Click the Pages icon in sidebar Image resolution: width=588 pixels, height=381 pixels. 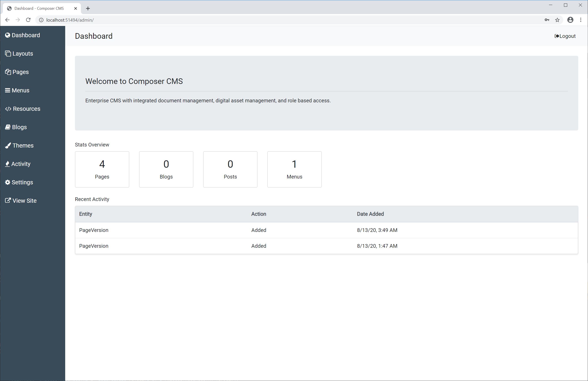8,72
